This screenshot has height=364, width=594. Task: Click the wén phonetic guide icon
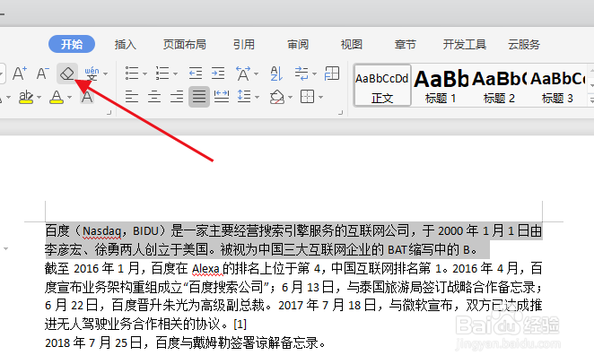pyautogui.click(x=92, y=74)
